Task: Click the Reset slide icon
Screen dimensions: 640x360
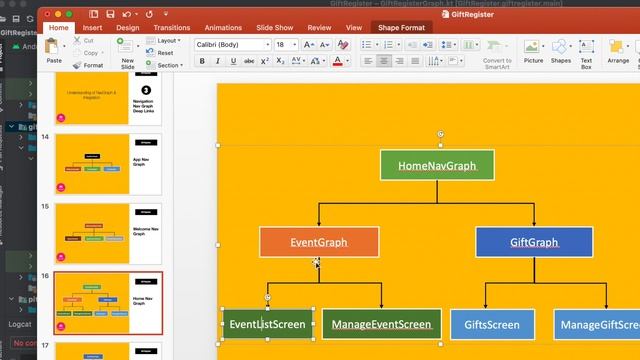Action: [150, 52]
